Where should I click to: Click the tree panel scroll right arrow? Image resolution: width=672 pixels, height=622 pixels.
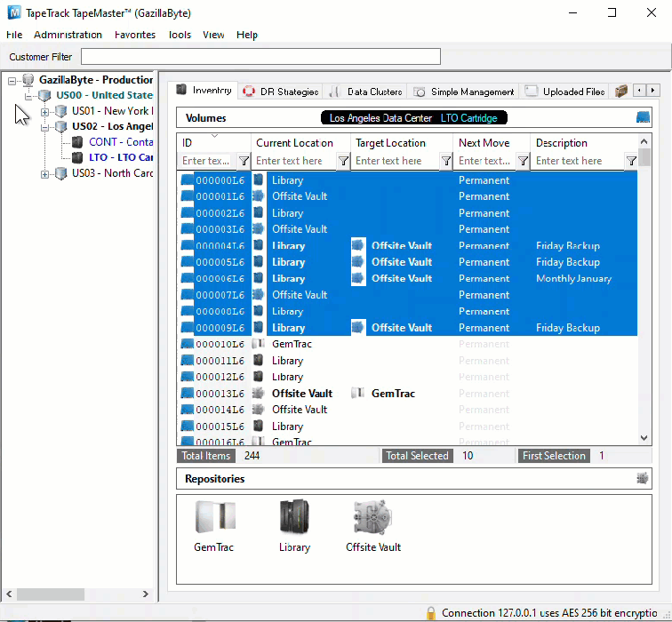(146, 594)
